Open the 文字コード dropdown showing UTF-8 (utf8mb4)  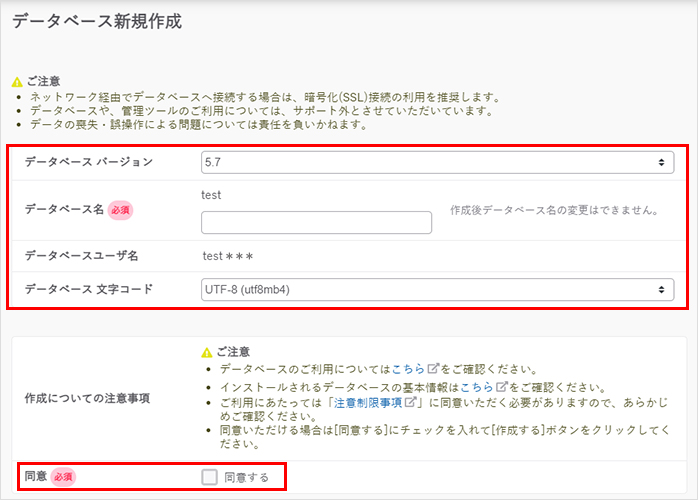tap(437, 290)
